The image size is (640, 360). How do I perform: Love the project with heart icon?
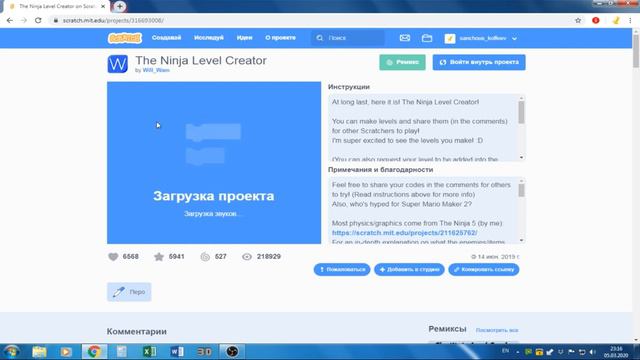click(113, 257)
